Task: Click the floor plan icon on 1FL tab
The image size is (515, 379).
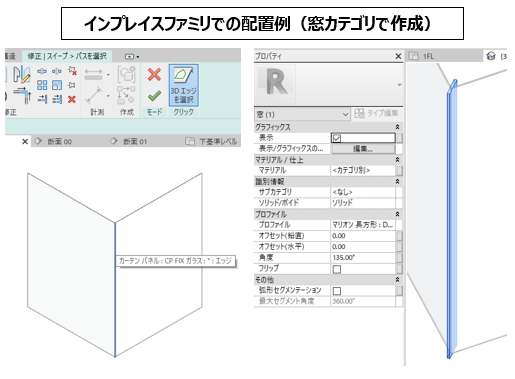Action: click(414, 56)
